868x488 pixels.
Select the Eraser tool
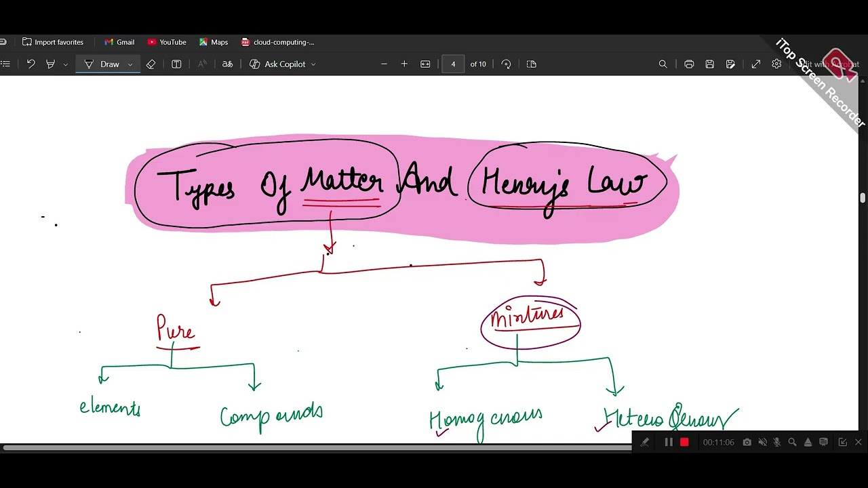tap(151, 64)
